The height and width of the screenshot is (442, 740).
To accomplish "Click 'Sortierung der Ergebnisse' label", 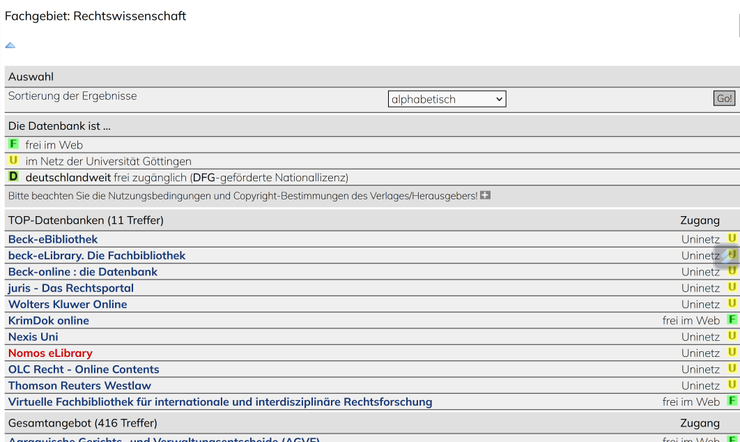I will [72, 96].
